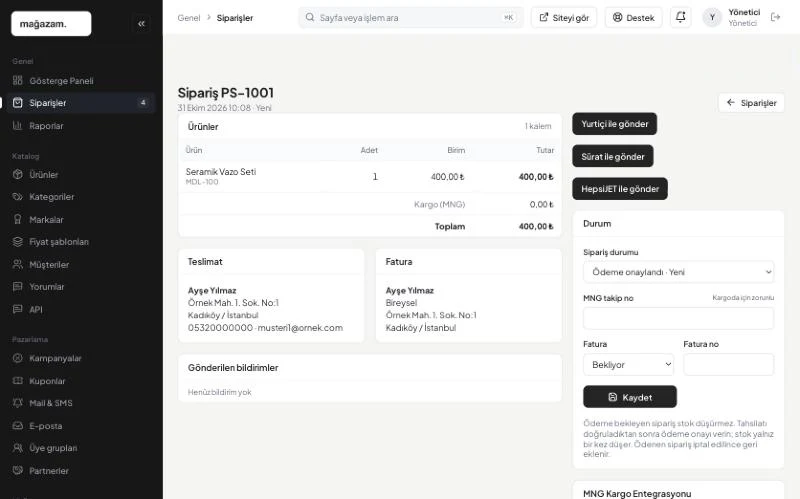Click the Markalar badge icon
The image size is (800, 499).
18,219
